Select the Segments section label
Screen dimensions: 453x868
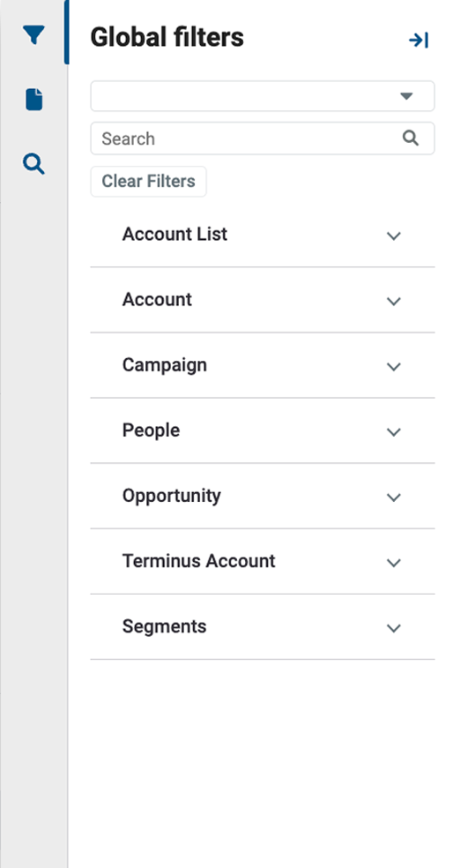point(164,626)
